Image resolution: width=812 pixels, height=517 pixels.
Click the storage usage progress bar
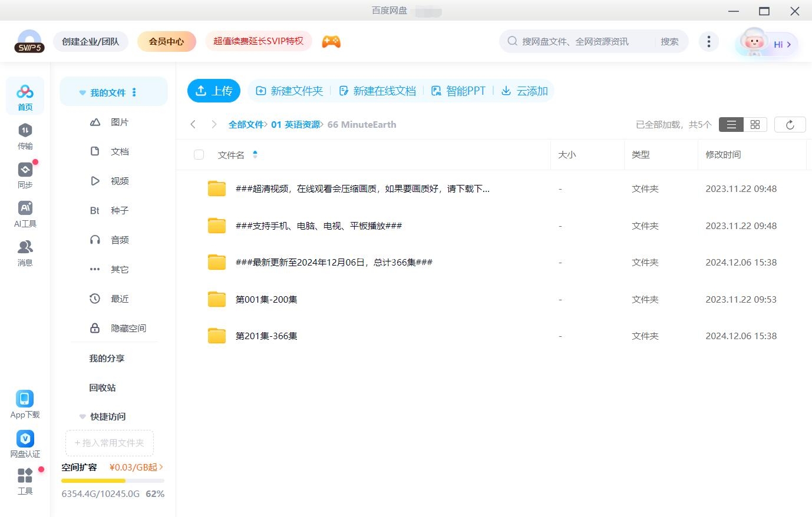click(113, 480)
